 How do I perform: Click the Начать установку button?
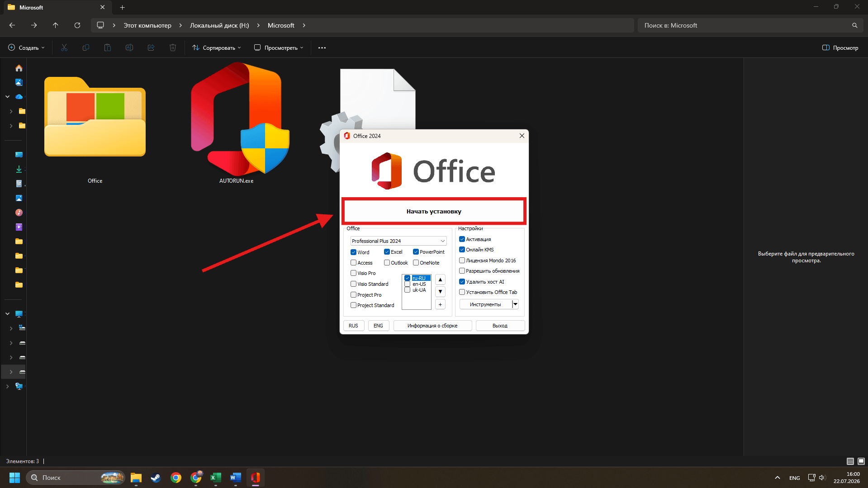434,211
